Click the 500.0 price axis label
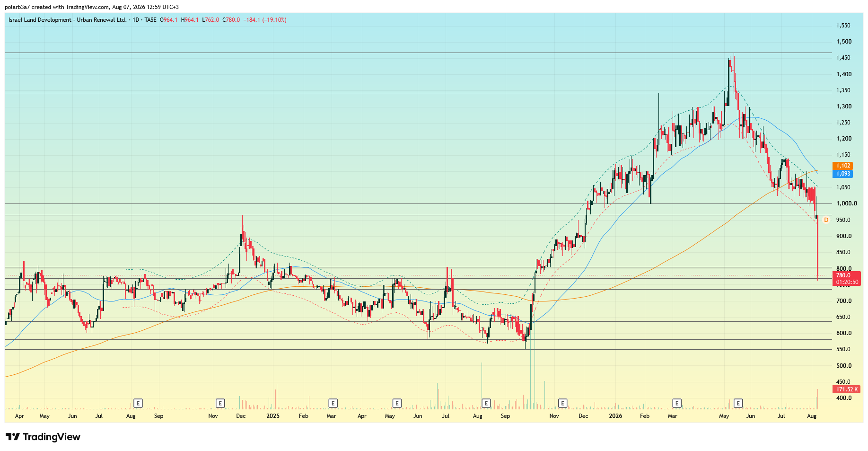Image resolution: width=868 pixels, height=451 pixels. coord(844,366)
